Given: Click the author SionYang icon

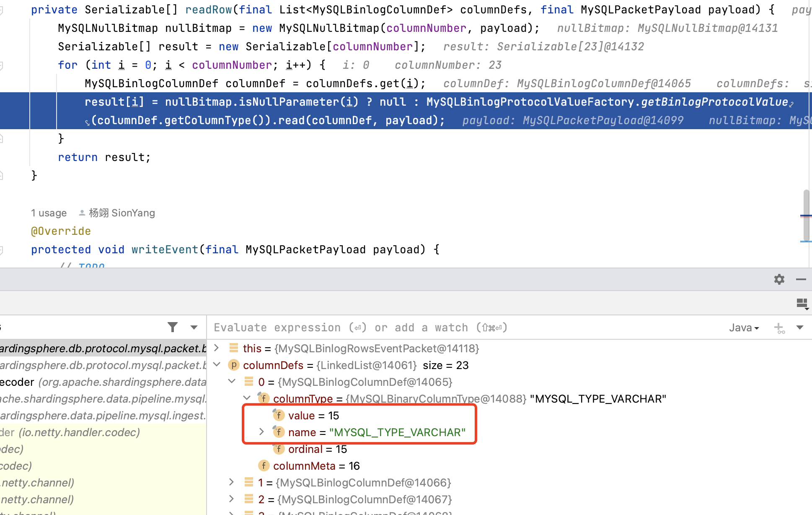Looking at the screenshot, I should click(x=82, y=213).
